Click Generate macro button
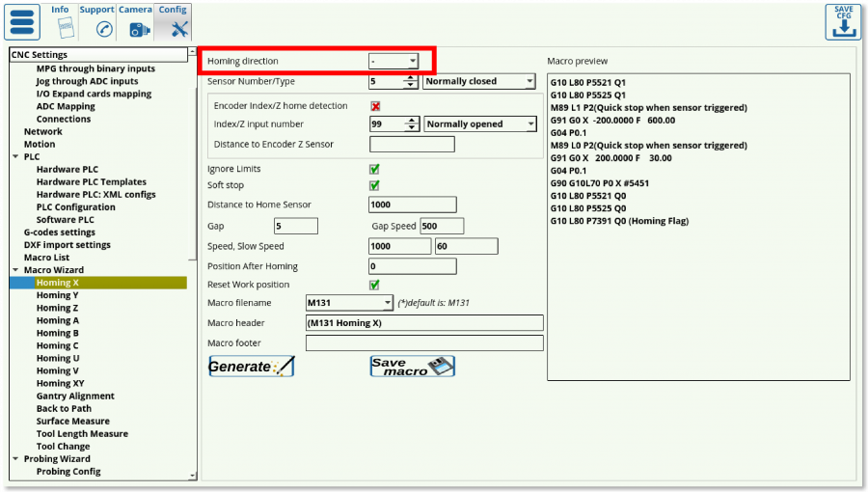The image size is (868, 492). pos(251,367)
